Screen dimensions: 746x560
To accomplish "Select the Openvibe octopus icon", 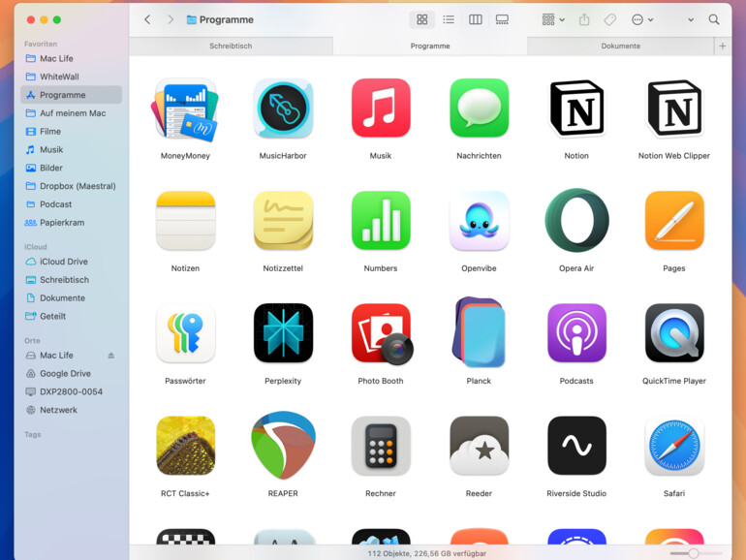I will coord(480,221).
